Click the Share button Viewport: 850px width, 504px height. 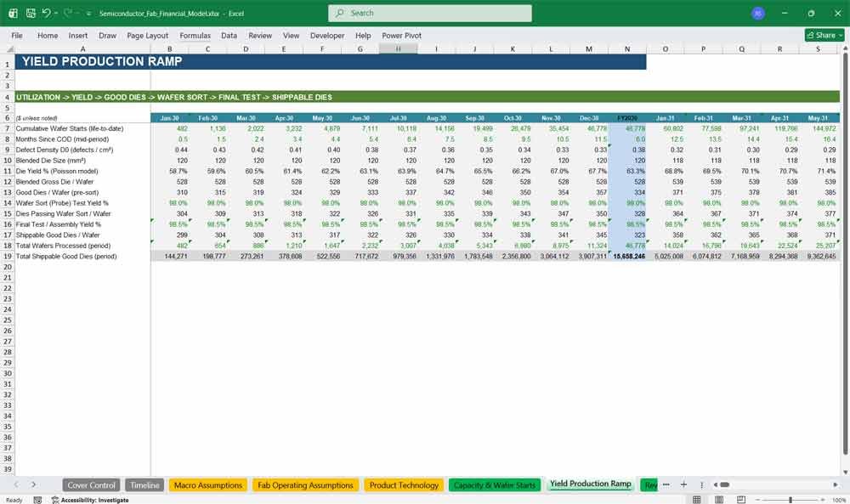(x=824, y=35)
